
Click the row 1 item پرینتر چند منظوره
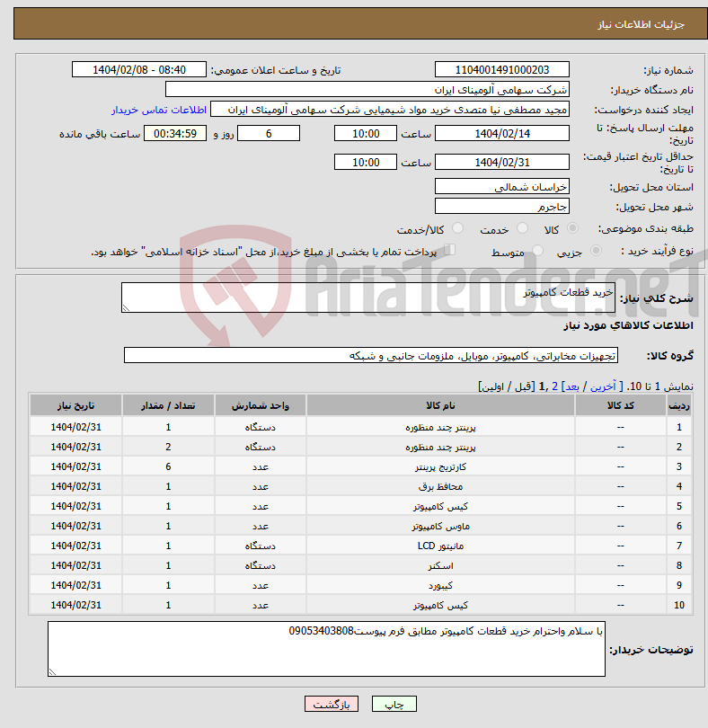pyautogui.click(x=440, y=427)
